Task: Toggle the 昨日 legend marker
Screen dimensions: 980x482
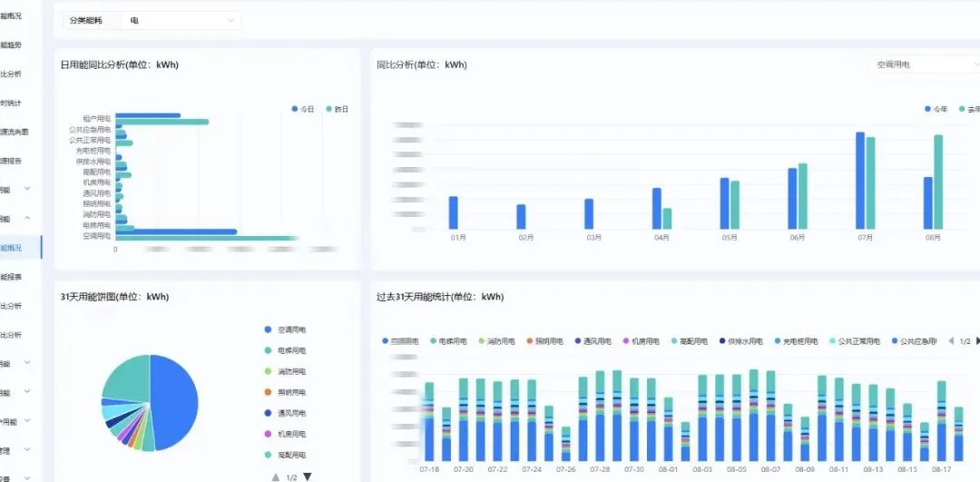Action: click(x=329, y=110)
